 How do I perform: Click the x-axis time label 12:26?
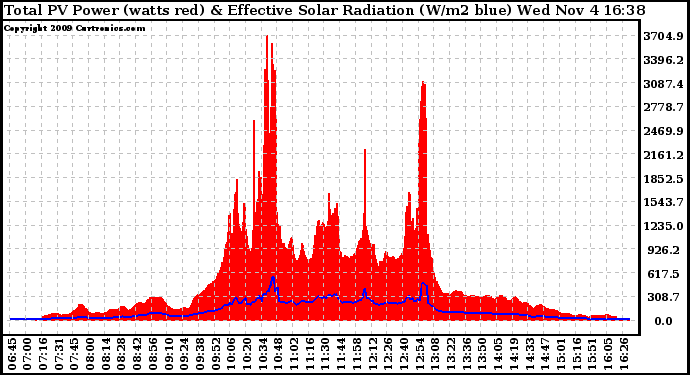click(389, 354)
